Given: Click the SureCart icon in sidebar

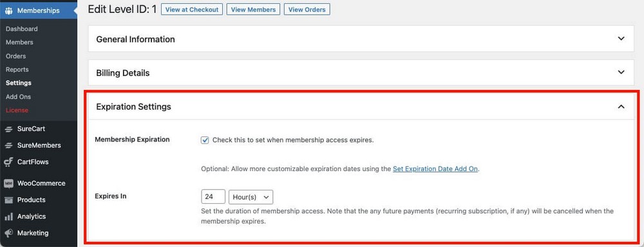Looking at the screenshot, I should (8, 129).
